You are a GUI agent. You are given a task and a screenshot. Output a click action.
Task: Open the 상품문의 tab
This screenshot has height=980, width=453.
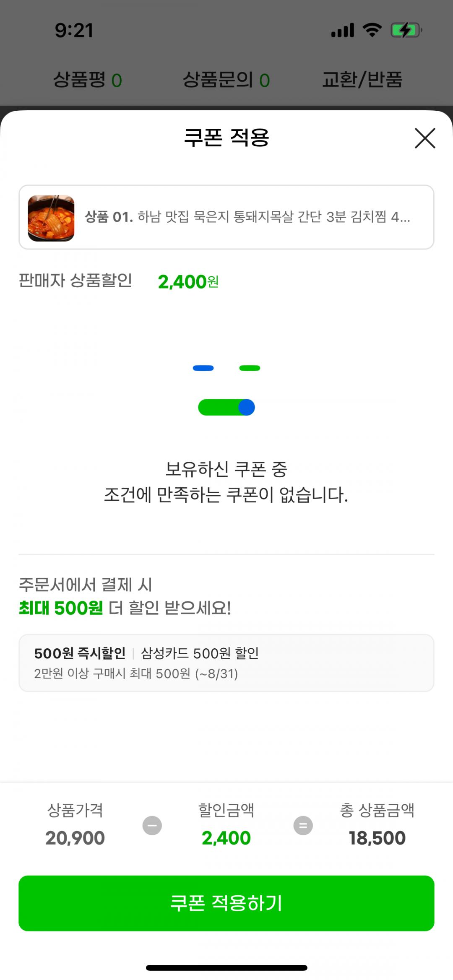[x=226, y=80]
